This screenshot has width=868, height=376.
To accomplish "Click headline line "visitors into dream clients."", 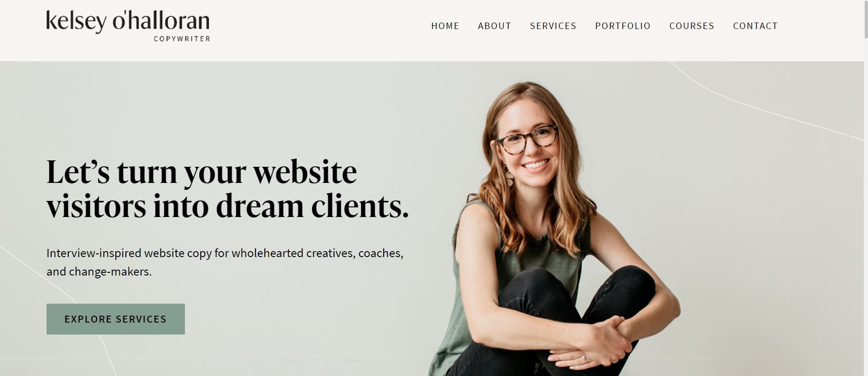I will 227,206.
